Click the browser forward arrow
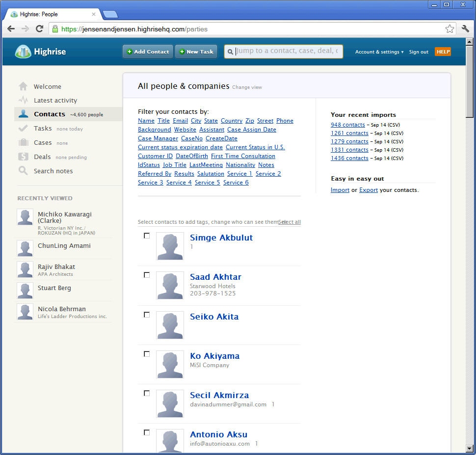Image resolution: width=476 pixels, height=455 pixels. click(25, 29)
